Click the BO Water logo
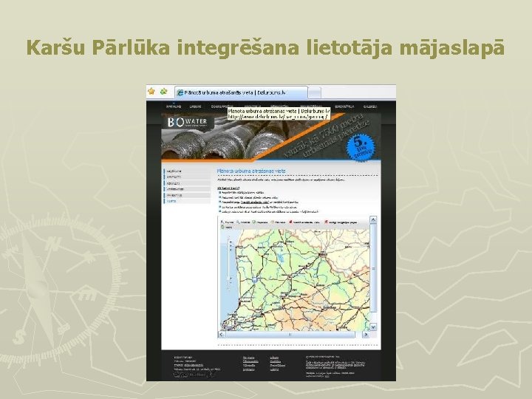532x399 pixels. point(187,122)
